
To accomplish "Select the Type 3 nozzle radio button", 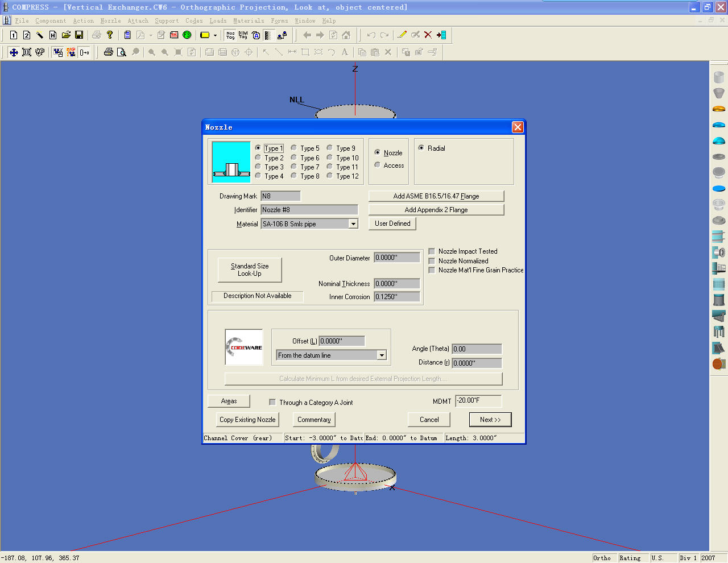I will 258,167.
